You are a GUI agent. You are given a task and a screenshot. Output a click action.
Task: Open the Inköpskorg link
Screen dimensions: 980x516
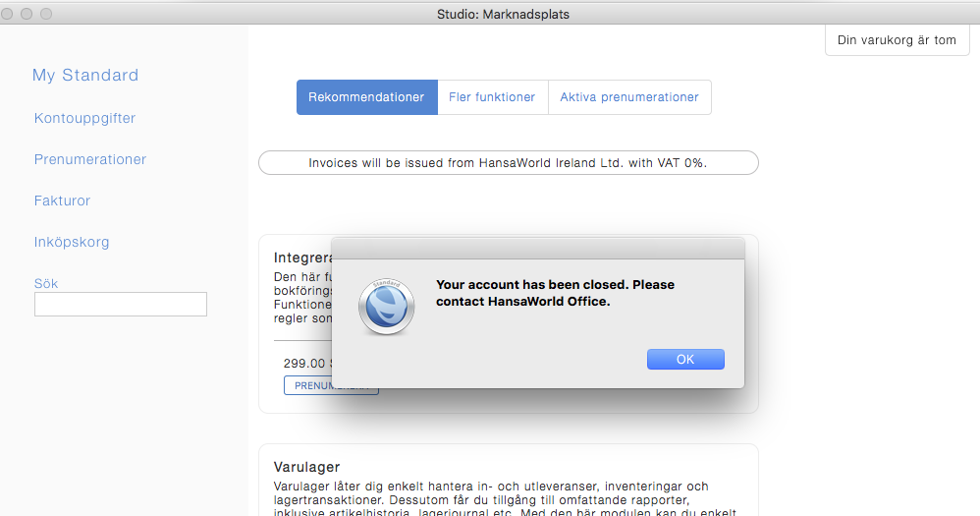[x=72, y=242]
